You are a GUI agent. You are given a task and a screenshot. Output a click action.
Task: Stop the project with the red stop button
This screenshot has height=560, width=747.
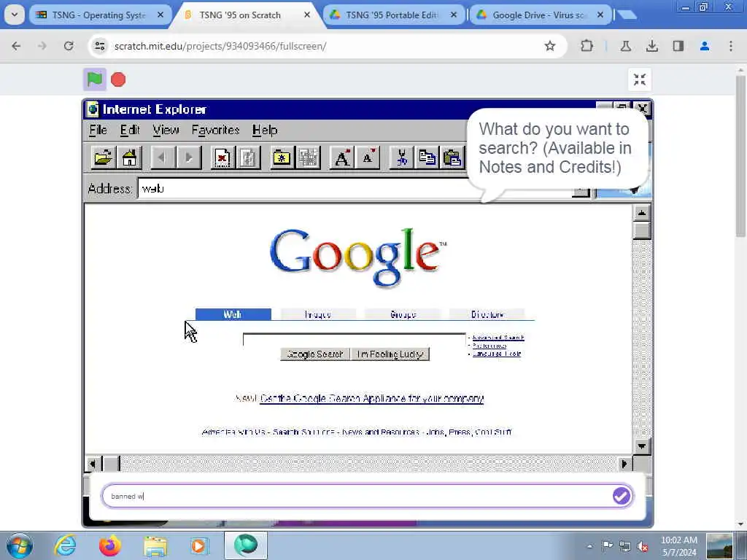tap(118, 79)
